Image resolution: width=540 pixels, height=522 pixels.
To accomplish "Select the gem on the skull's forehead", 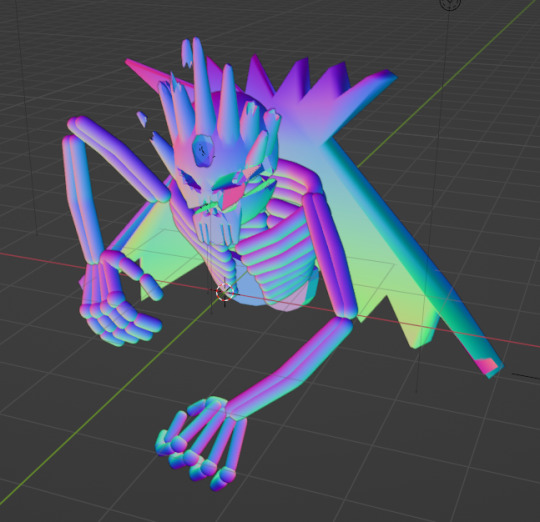I will click(204, 151).
